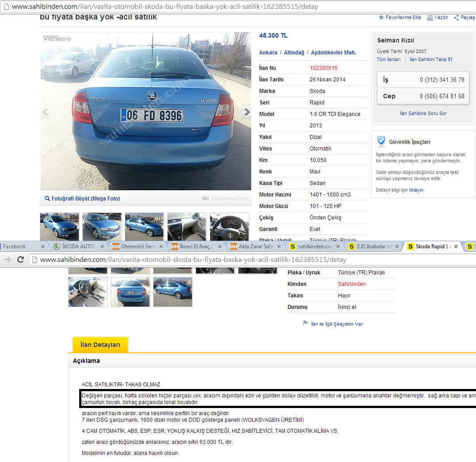
Task: Close the İkinci El Araç tab
Action: 220,246
